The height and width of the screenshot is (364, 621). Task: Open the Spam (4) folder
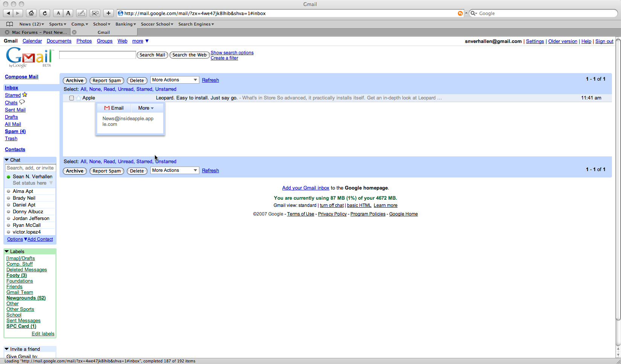click(15, 132)
